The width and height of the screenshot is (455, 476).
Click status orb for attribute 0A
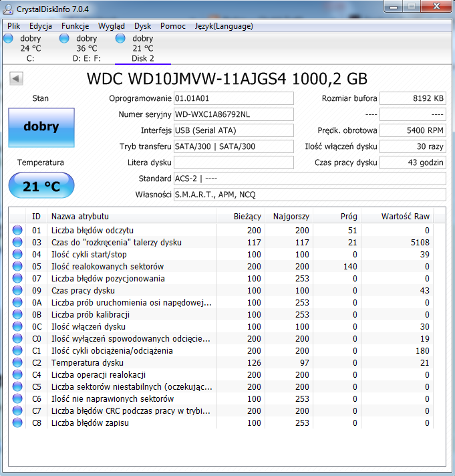pyautogui.click(x=17, y=302)
